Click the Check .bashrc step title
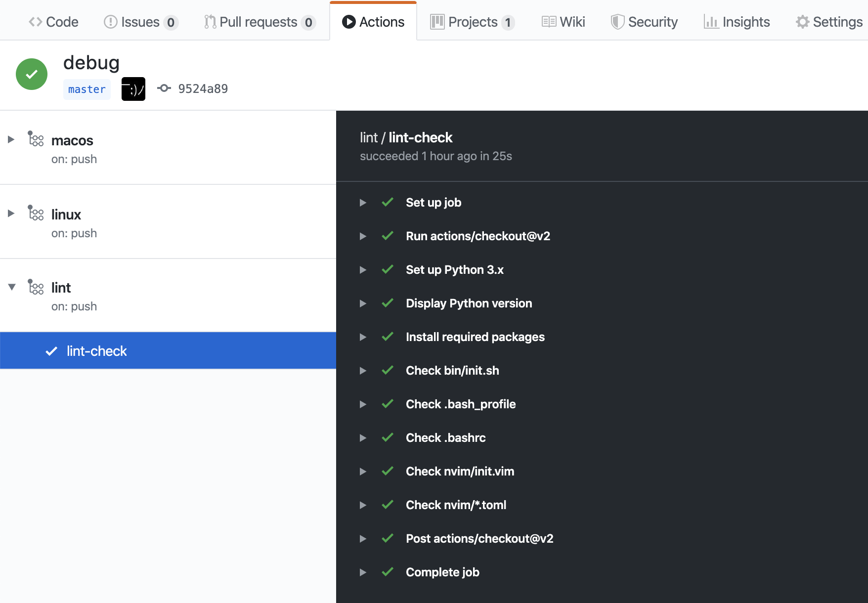Viewport: 868px width, 603px height. click(x=446, y=438)
